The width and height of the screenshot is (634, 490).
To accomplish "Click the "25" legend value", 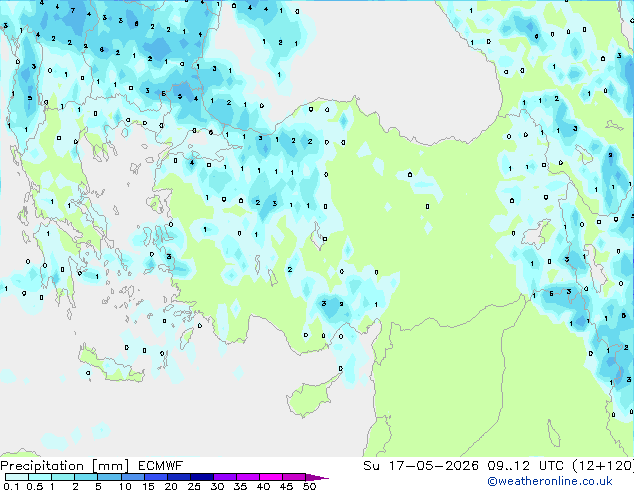I will click(x=194, y=486).
